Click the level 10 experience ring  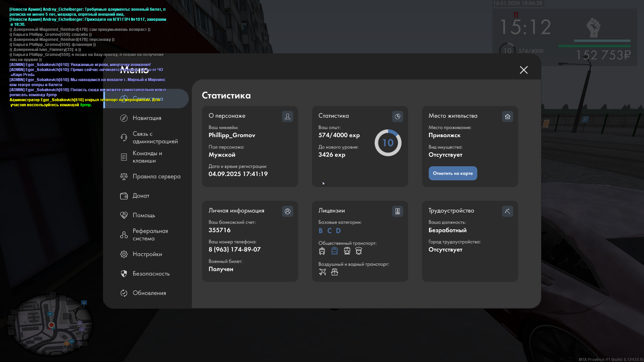tap(388, 143)
